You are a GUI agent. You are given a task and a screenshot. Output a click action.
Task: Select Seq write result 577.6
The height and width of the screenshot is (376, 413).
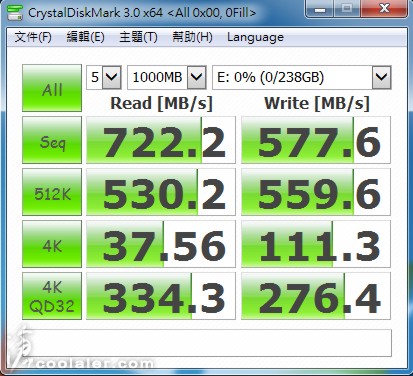(316, 140)
